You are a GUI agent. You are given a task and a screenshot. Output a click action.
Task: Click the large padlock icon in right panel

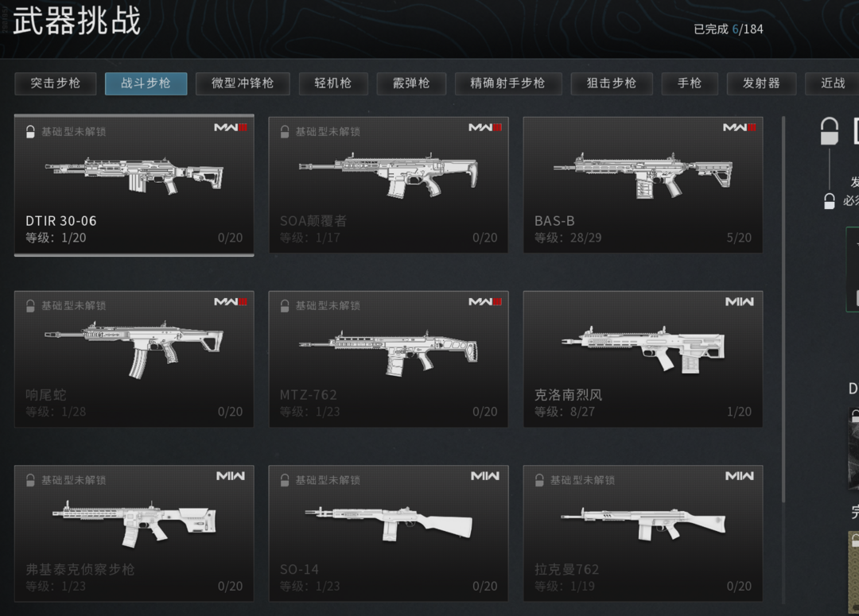point(829,131)
